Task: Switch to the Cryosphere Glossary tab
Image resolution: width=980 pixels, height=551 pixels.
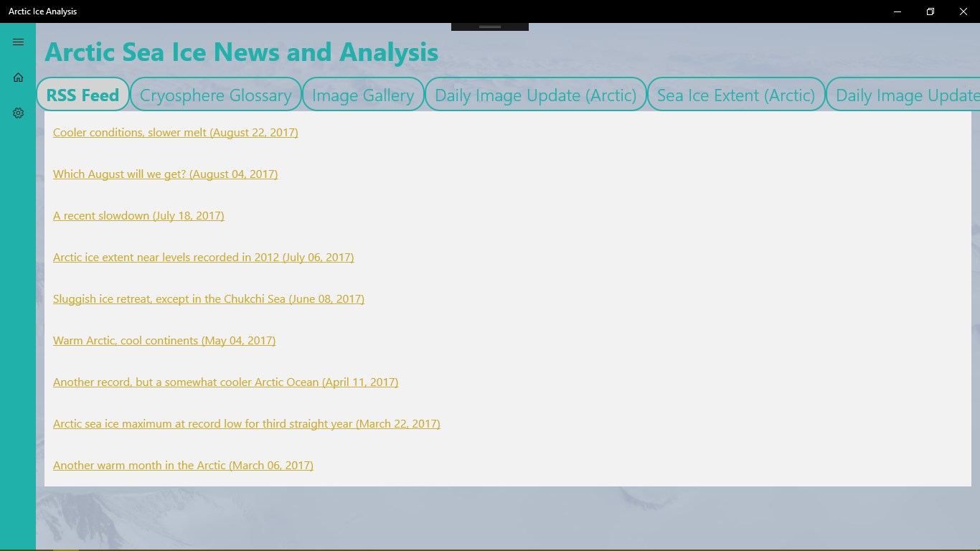Action: [x=215, y=95]
